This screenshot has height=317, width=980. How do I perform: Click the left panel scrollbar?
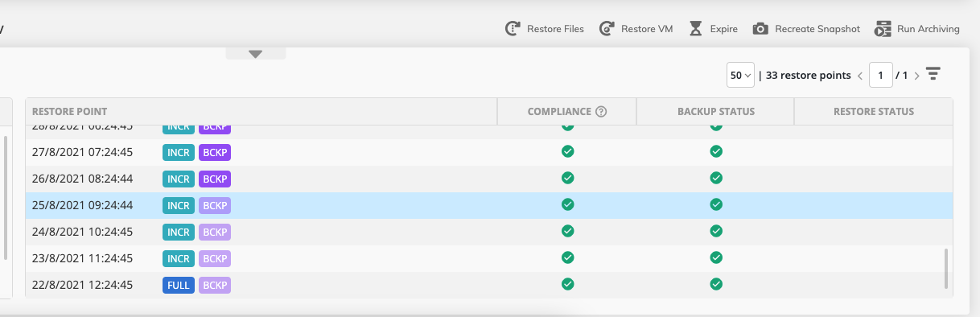coord(6,197)
